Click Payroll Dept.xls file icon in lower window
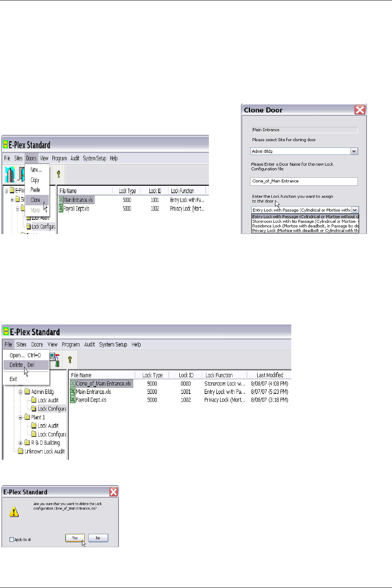The height and width of the screenshot is (588, 392). (x=73, y=400)
